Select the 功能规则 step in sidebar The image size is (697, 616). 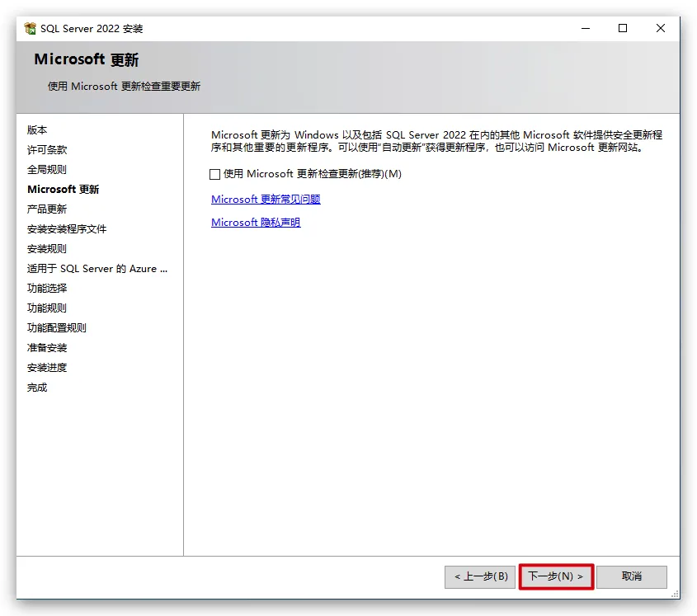pos(47,308)
